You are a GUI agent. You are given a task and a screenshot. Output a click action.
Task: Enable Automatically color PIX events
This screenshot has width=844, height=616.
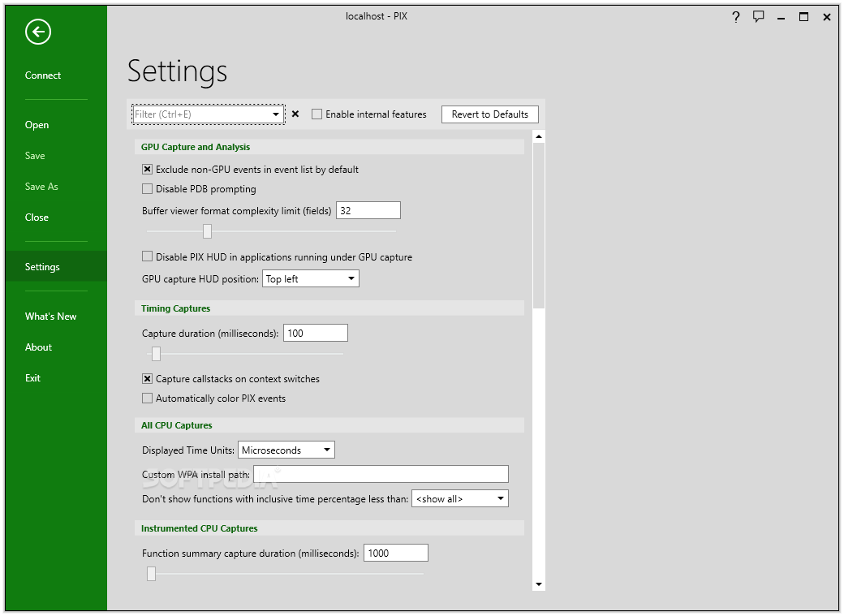[147, 398]
